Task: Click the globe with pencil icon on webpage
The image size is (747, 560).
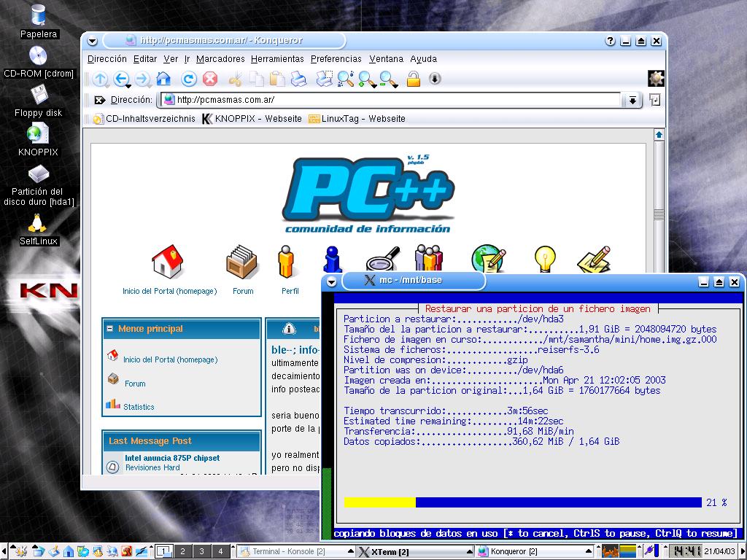Action: coord(488,260)
